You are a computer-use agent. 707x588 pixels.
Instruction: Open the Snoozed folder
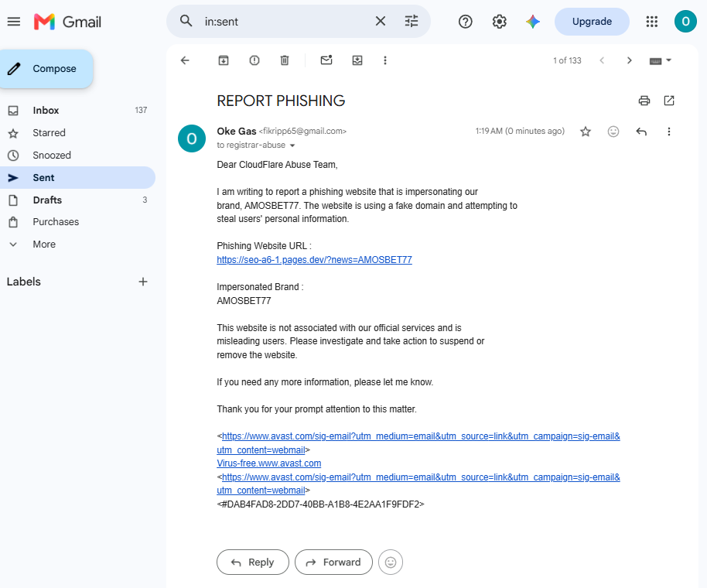[x=77, y=155]
